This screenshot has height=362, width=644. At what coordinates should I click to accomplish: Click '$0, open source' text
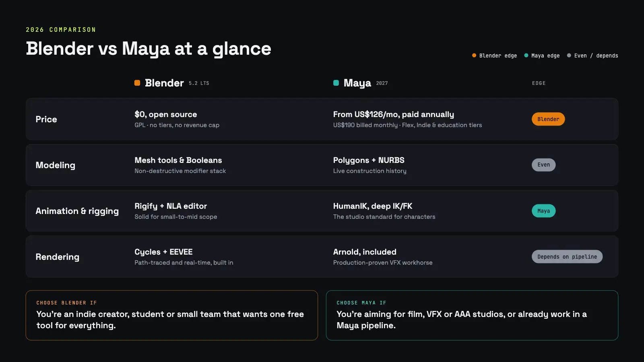166,115
